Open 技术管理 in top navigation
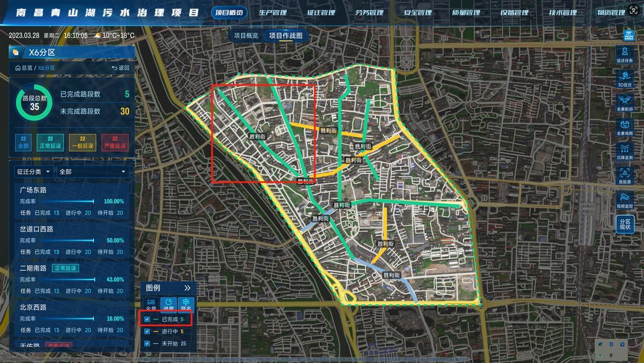 (x=562, y=12)
